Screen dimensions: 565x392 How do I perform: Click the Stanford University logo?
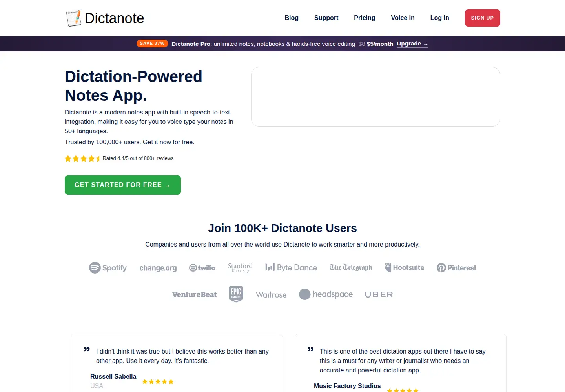tap(240, 267)
